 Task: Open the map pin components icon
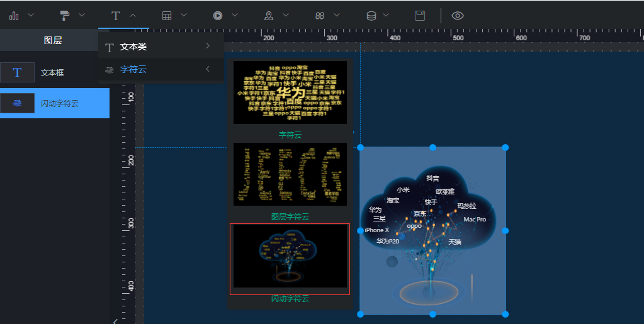269,16
